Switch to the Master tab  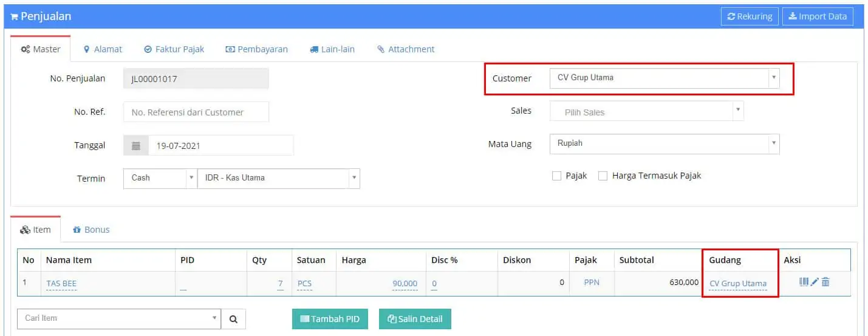tap(41, 49)
